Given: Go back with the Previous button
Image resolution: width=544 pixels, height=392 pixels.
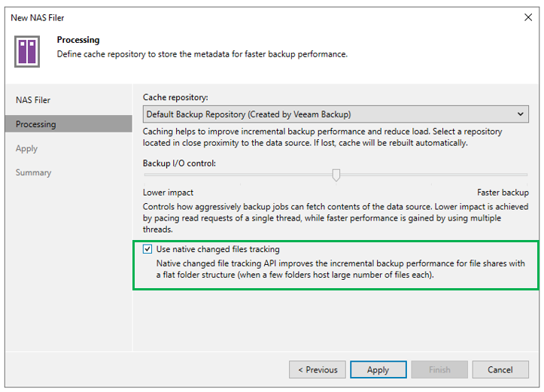Looking at the screenshot, I should pos(318,369).
